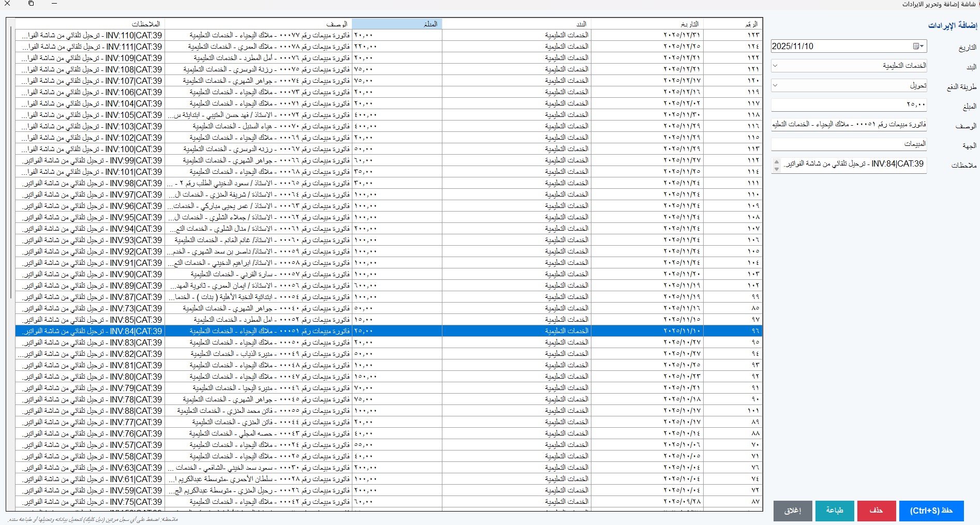Save the record with حفظ (Ctrl+S)
Viewport: 980px width, 525px height.
pyautogui.click(x=931, y=511)
